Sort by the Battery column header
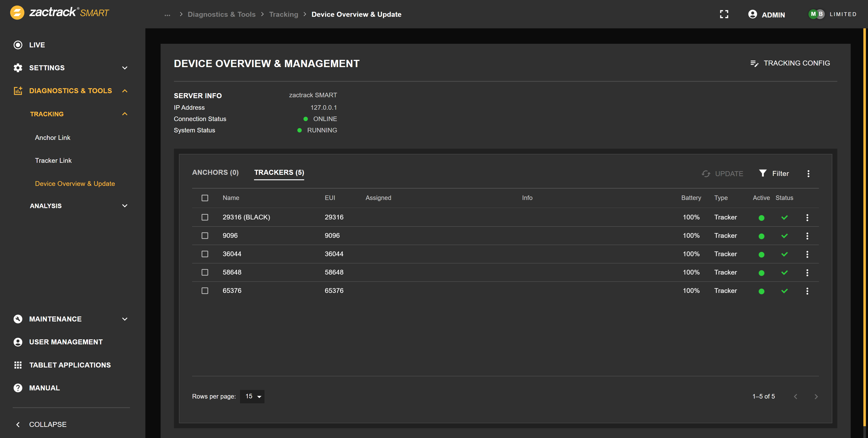This screenshot has height=438, width=868. click(691, 198)
